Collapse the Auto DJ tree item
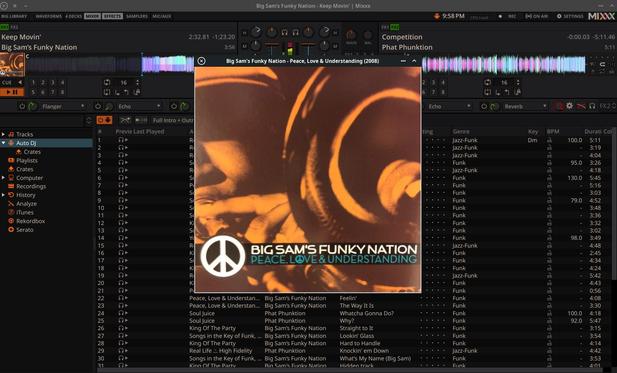The width and height of the screenshot is (617, 373). tap(3, 143)
